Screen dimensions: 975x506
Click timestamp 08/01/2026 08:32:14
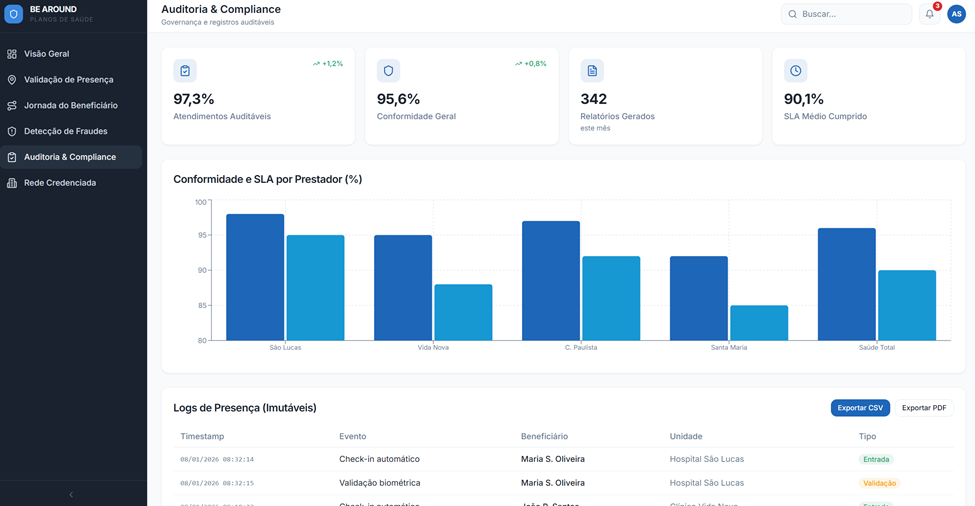pyautogui.click(x=217, y=459)
